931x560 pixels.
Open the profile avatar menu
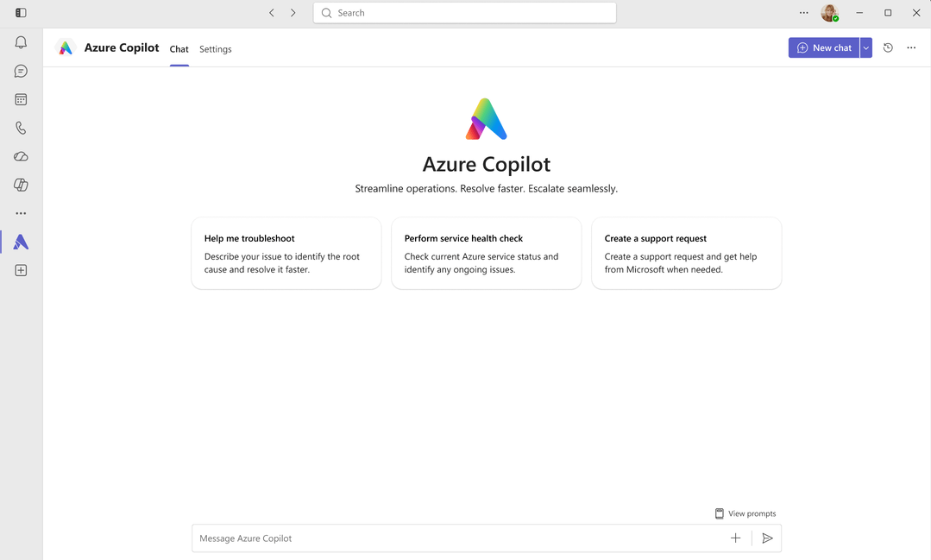[x=829, y=12]
